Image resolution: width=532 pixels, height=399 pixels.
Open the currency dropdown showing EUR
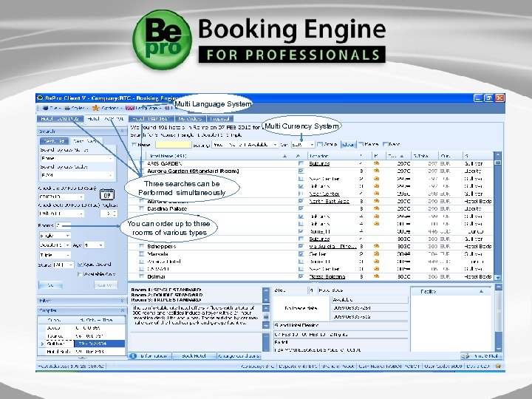(303, 145)
